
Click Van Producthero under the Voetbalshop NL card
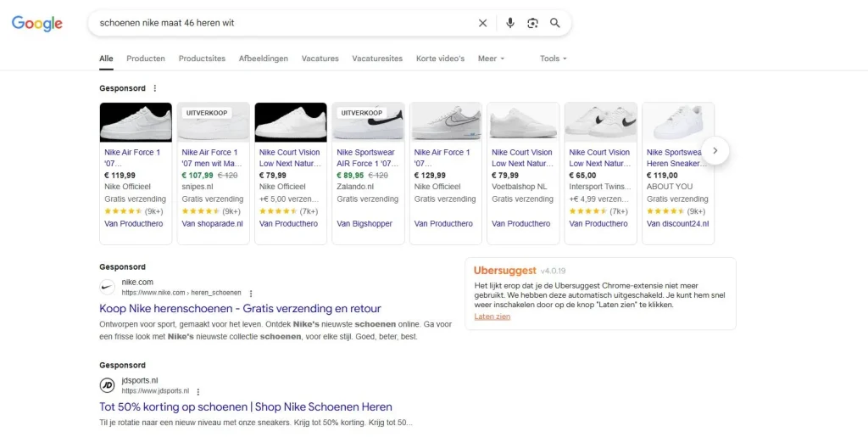521,224
